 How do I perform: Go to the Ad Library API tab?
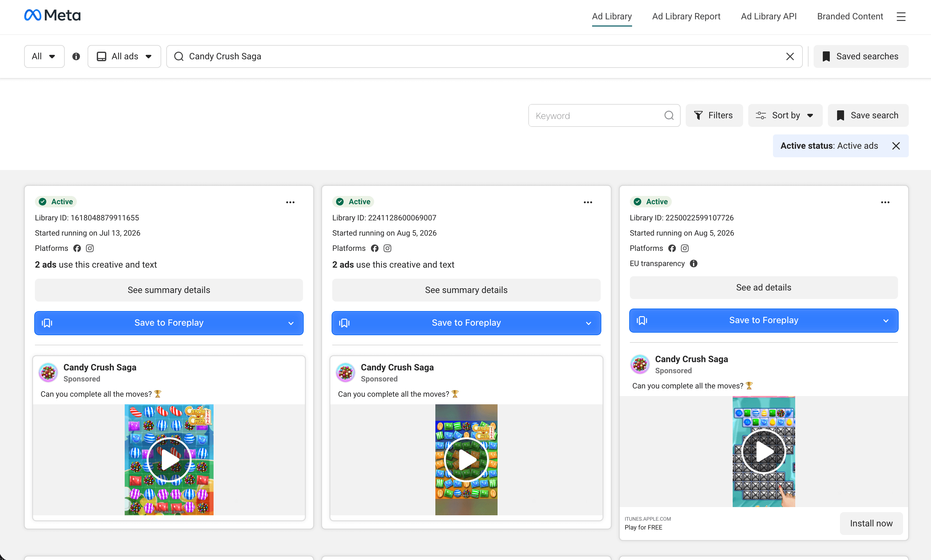(769, 16)
